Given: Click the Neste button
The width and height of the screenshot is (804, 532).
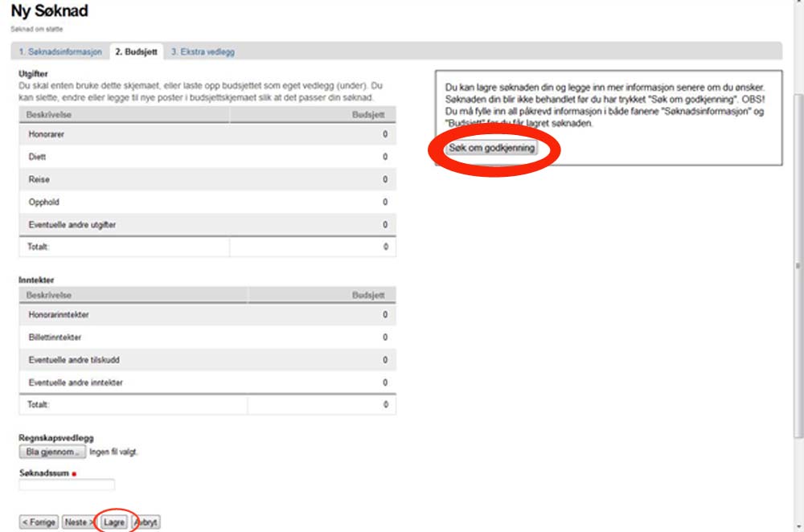Looking at the screenshot, I should [79, 522].
